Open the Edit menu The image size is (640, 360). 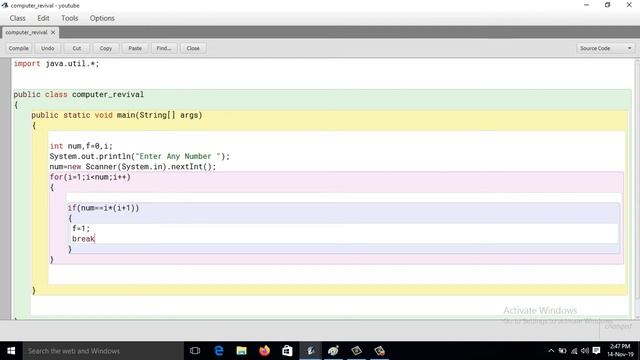click(x=43, y=18)
